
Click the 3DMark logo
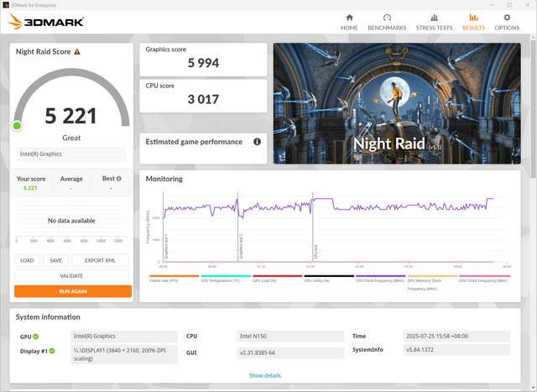pyautogui.click(x=45, y=21)
